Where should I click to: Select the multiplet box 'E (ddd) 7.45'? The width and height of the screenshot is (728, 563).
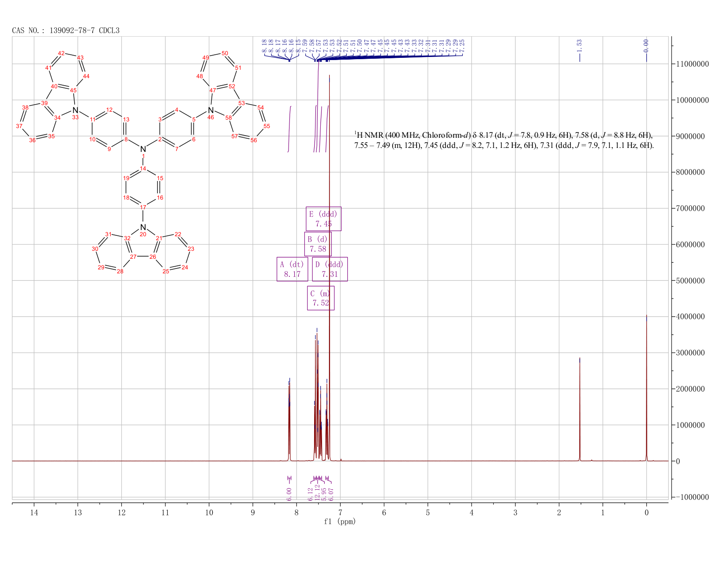click(x=323, y=219)
